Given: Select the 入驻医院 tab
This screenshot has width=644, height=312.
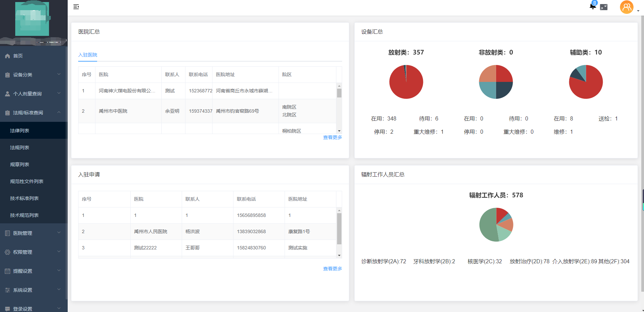Looking at the screenshot, I should (x=88, y=55).
